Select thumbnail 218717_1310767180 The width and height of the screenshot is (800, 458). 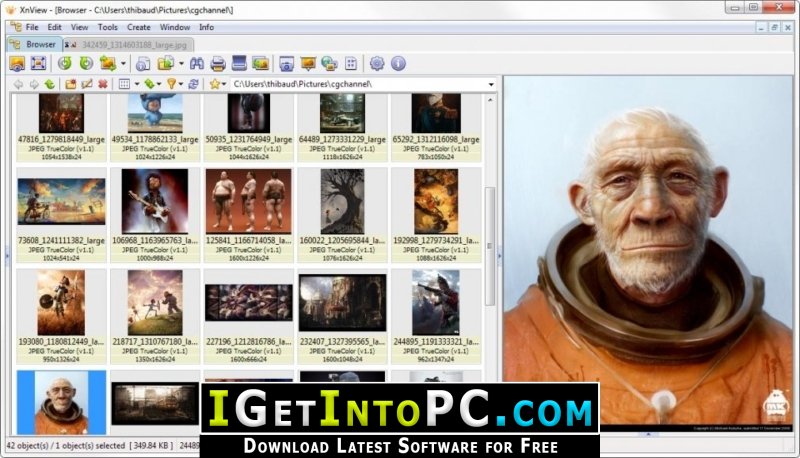click(155, 302)
